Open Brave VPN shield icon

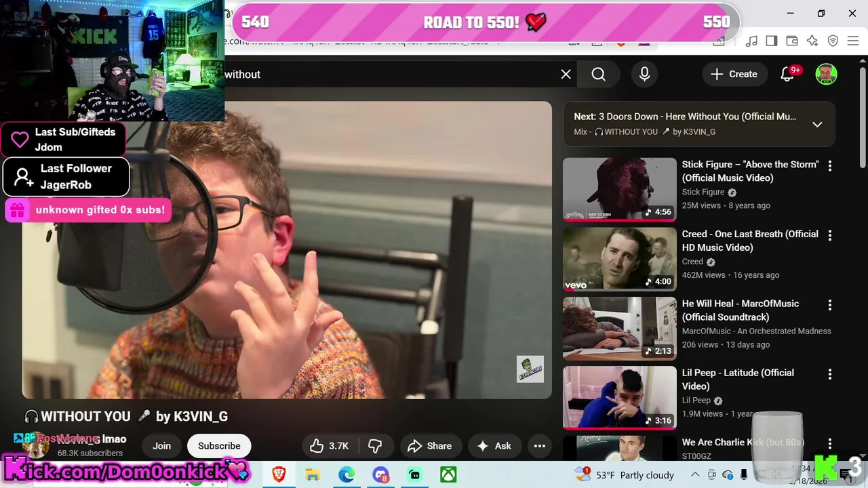coord(833,41)
